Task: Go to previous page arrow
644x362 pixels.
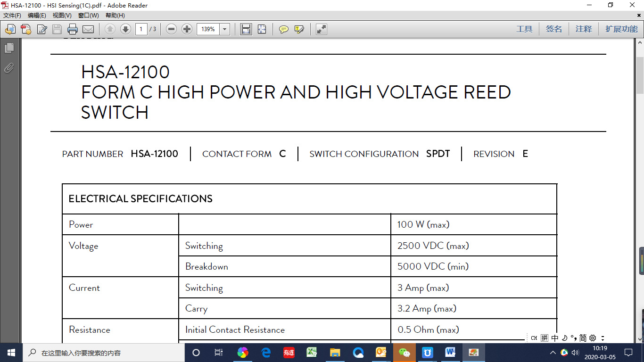Action: [110, 29]
